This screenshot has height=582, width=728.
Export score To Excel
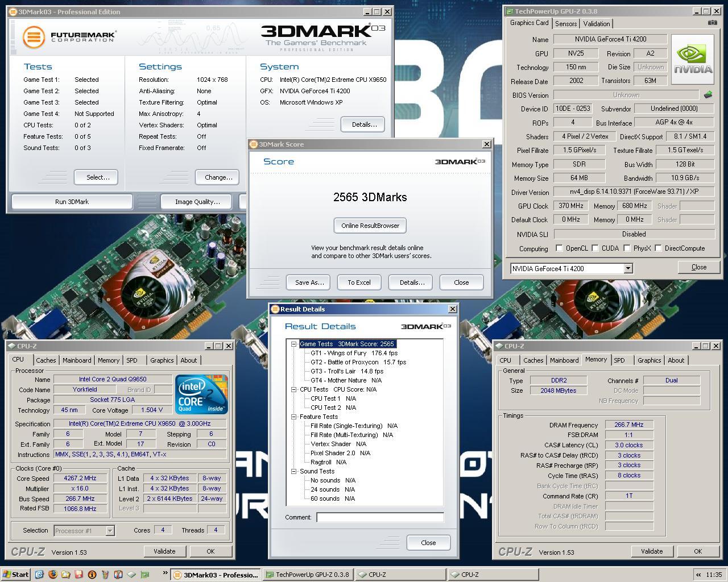[359, 282]
